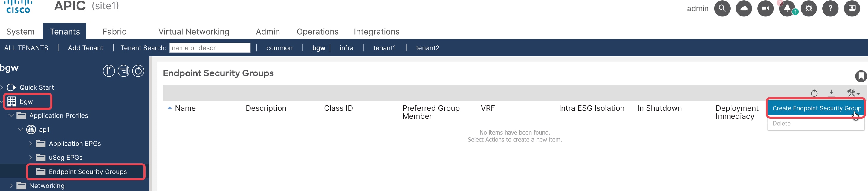Screen dimensions: 868x191
Task: Switch to the Fabric tab
Action: click(x=114, y=32)
